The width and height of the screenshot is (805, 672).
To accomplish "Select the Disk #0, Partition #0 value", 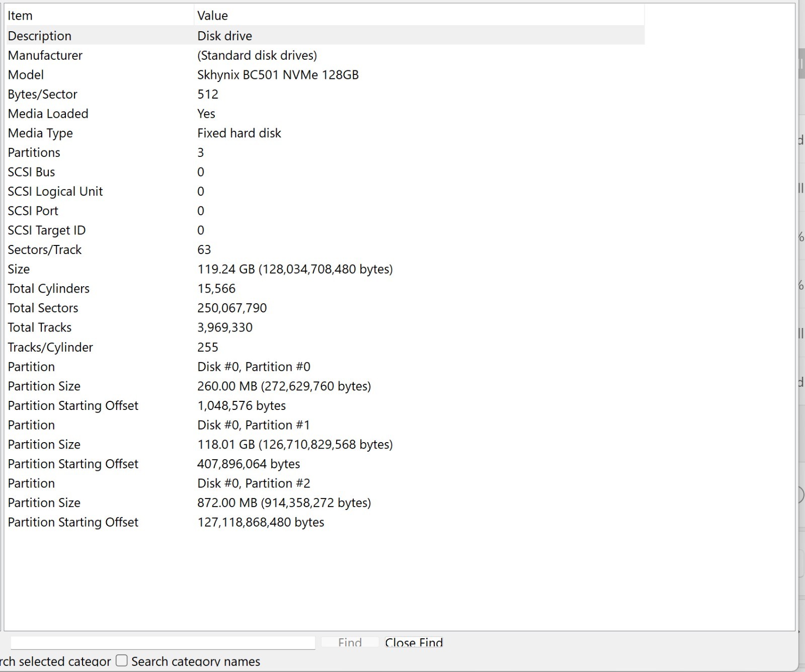I will [254, 367].
